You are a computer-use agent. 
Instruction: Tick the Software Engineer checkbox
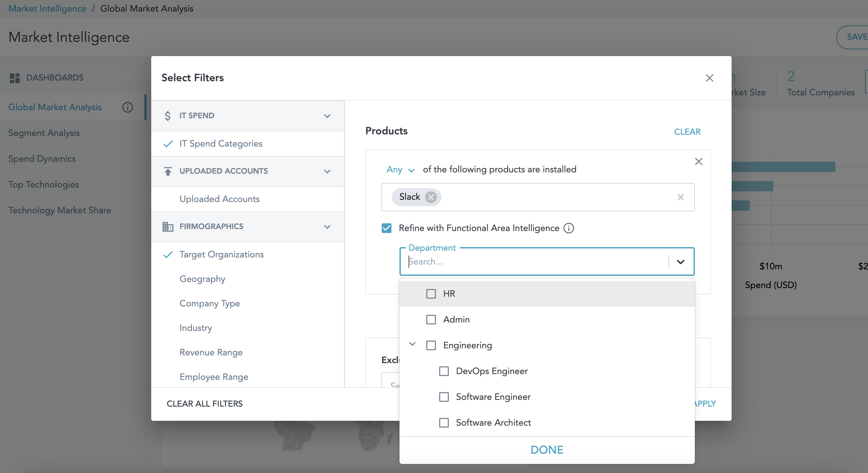tap(444, 397)
